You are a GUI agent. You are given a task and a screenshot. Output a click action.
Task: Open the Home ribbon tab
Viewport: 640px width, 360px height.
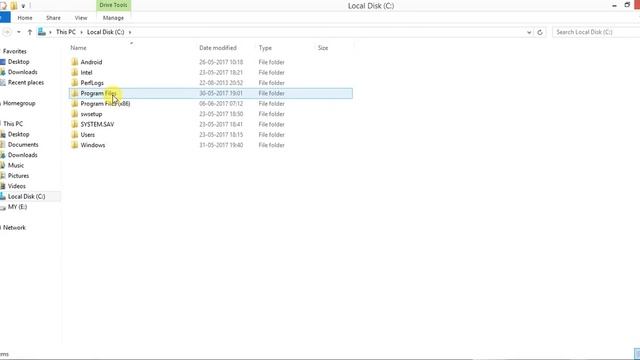pos(25,18)
